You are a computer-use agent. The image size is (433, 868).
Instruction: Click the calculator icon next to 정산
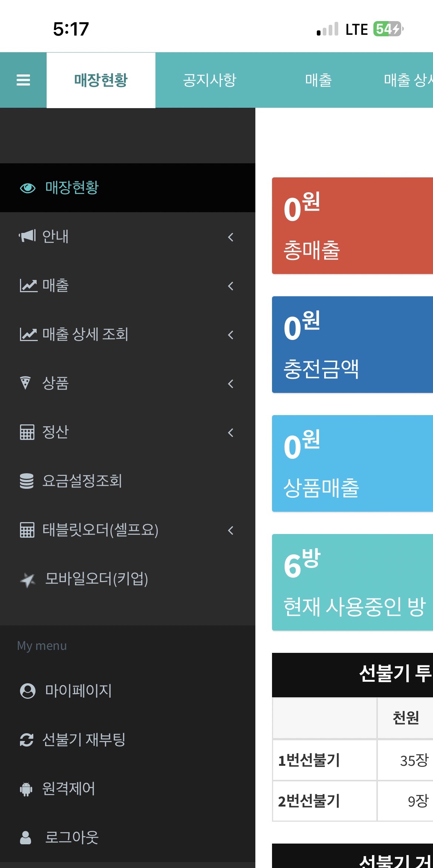click(x=27, y=432)
